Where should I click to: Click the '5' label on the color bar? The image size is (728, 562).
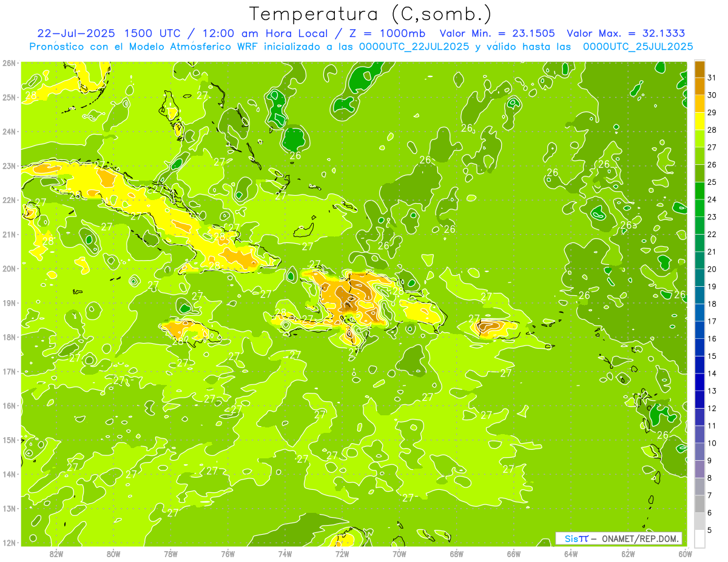coord(710,530)
